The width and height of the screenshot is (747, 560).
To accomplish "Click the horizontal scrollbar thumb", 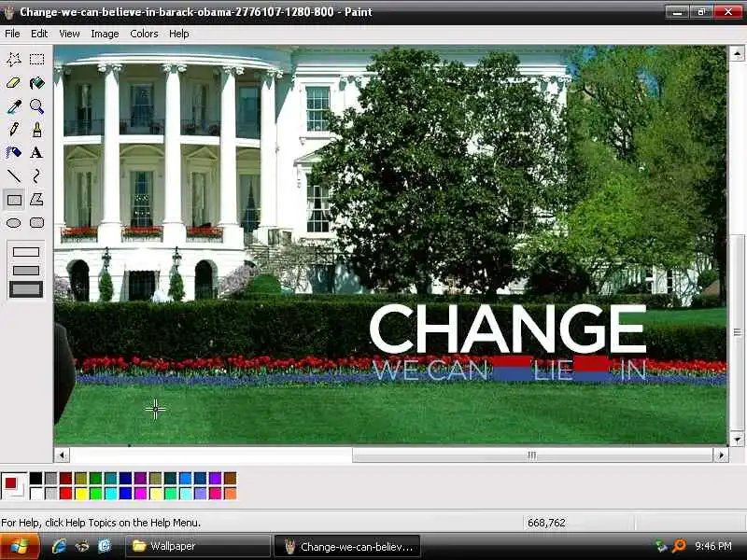I will tap(532, 455).
